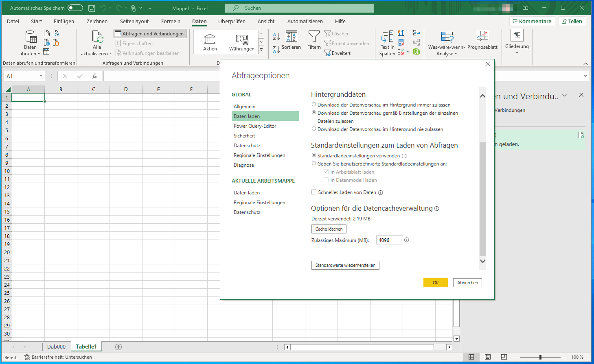The width and height of the screenshot is (594, 364).
Task: Click the Daten abrufen icon
Action: pyautogui.click(x=31, y=37)
